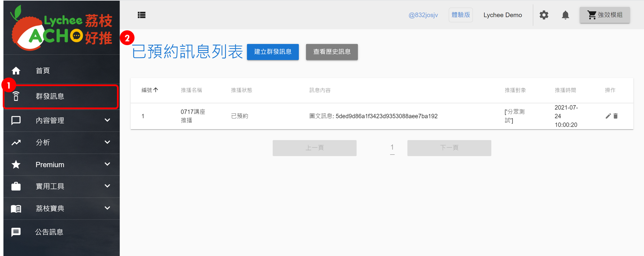Click the broadcast icon beside 群發訊息

click(16, 96)
